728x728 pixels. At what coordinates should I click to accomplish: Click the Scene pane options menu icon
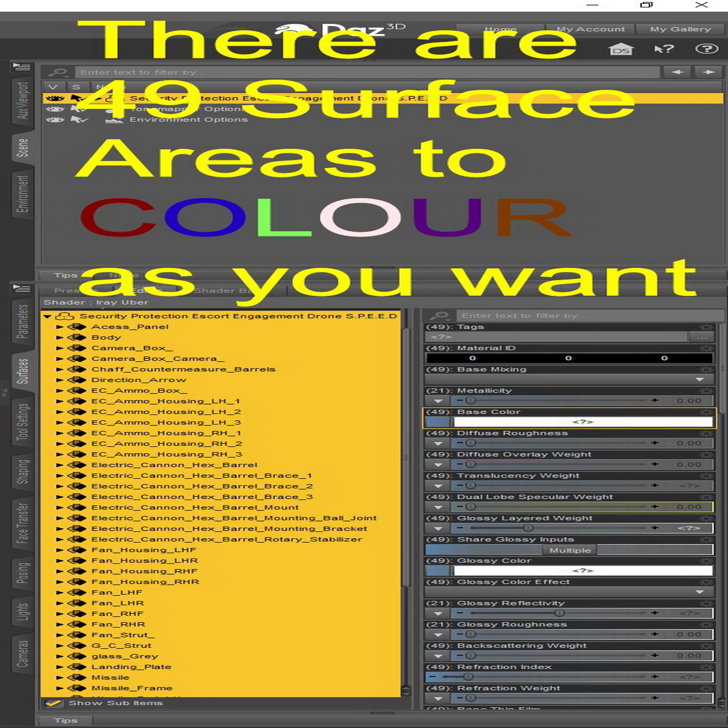click(x=21, y=67)
